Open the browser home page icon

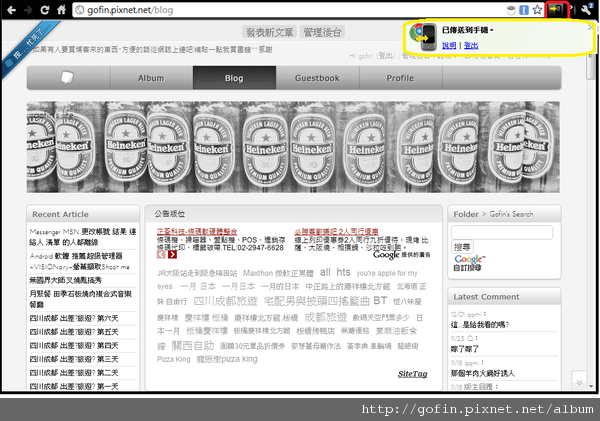click(62, 10)
